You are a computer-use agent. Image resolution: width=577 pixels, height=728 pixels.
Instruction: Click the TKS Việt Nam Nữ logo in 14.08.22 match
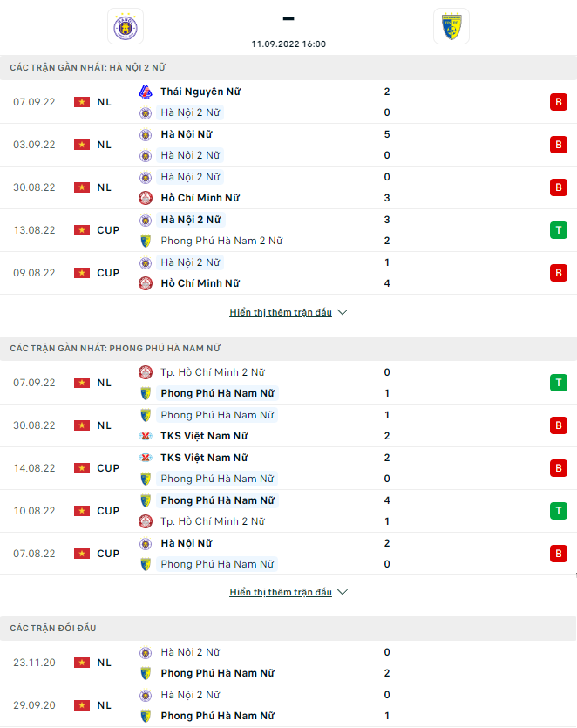pos(146,458)
